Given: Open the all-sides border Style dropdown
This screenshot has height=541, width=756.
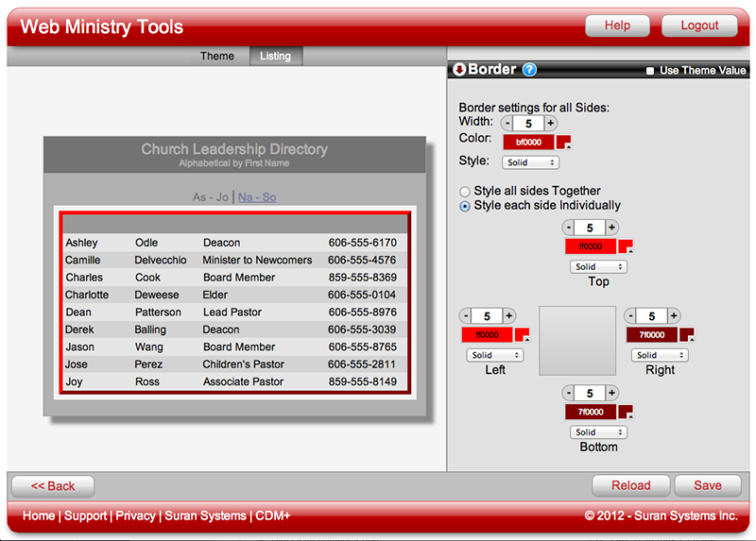Looking at the screenshot, I should coord(530,163).
